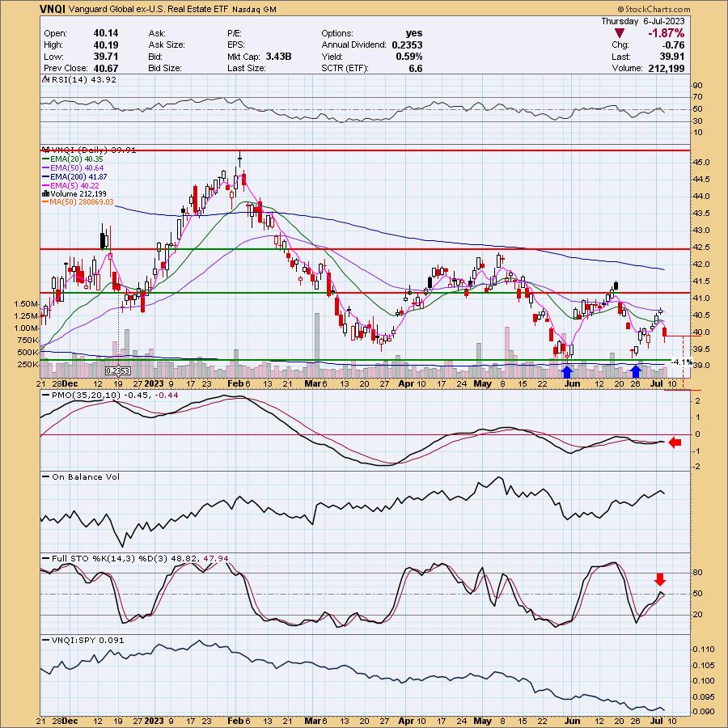Click the EMA(5) 40.22 legend entry
This screenshot has height=728, width=728.
point(71,186)
